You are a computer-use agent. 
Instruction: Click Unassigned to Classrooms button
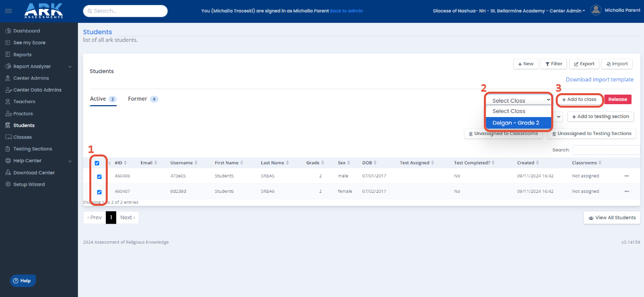coord(503,134)
